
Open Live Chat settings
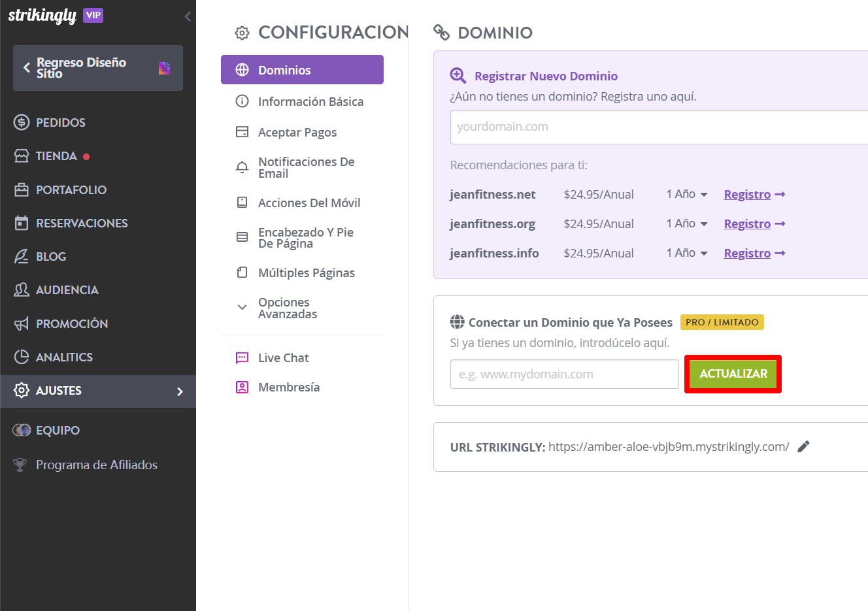[x=283, y=357]
